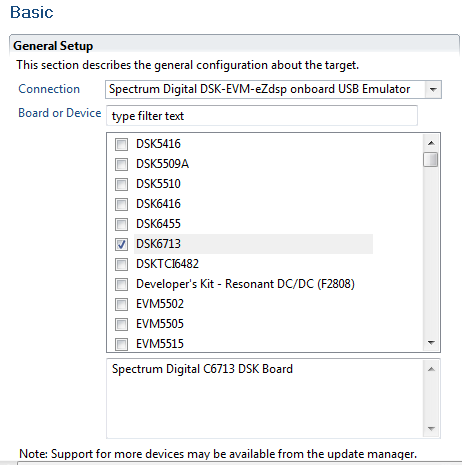Enable the DSK5509A board checkbox
Screen dimensions: 462x465
pyautogui.click(x=121, y=164)
